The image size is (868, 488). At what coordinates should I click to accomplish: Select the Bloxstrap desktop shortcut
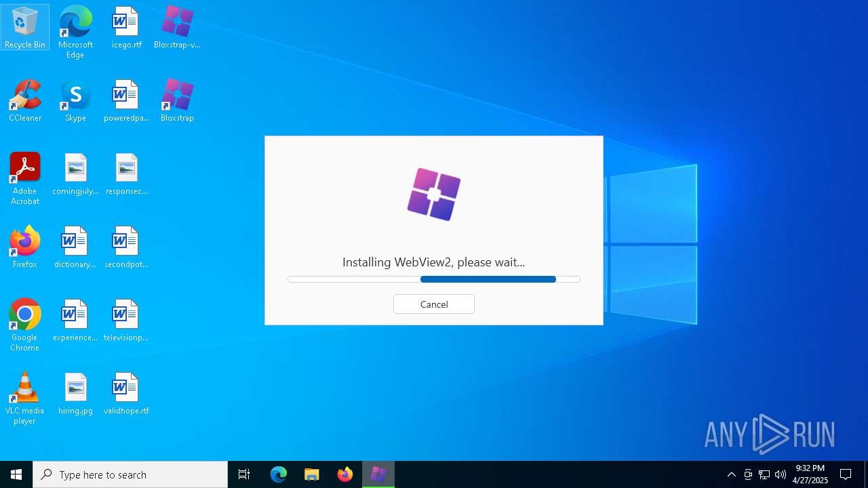point(177,101)
